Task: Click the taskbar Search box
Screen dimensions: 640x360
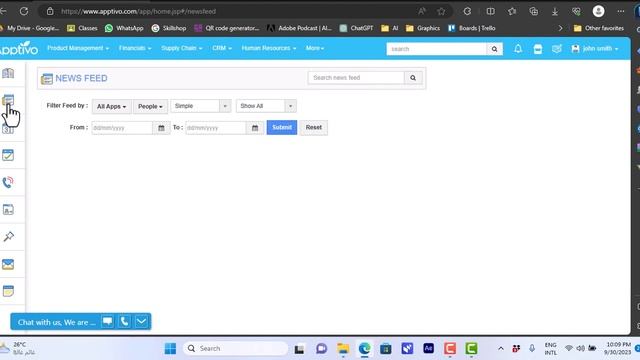Action: pos(236,349)
